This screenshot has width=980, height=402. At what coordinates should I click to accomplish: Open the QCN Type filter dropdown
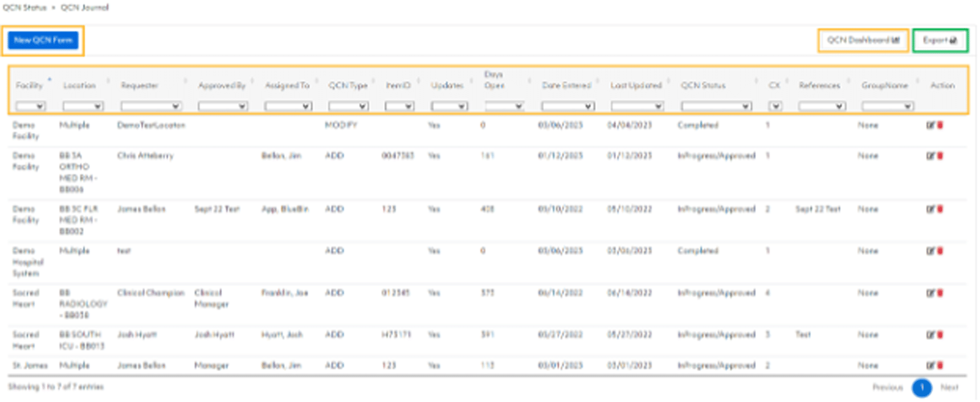[x=348, y=106]
